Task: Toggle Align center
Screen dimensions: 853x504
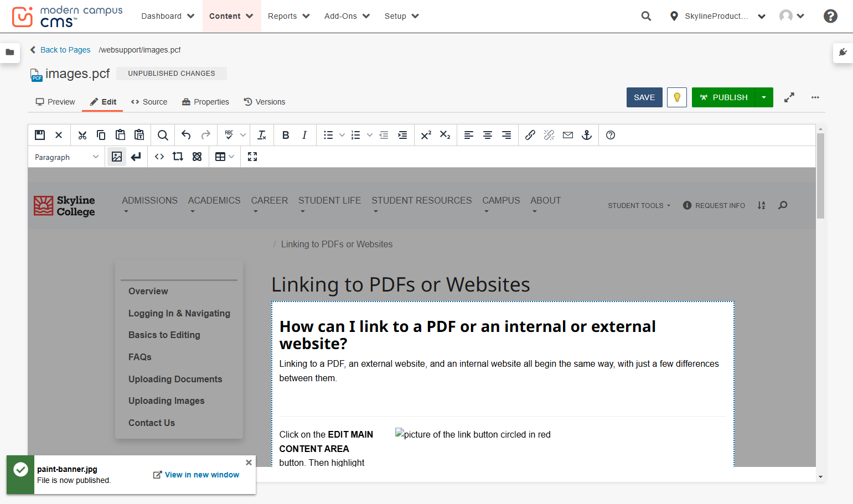Action: click(488, 135)
